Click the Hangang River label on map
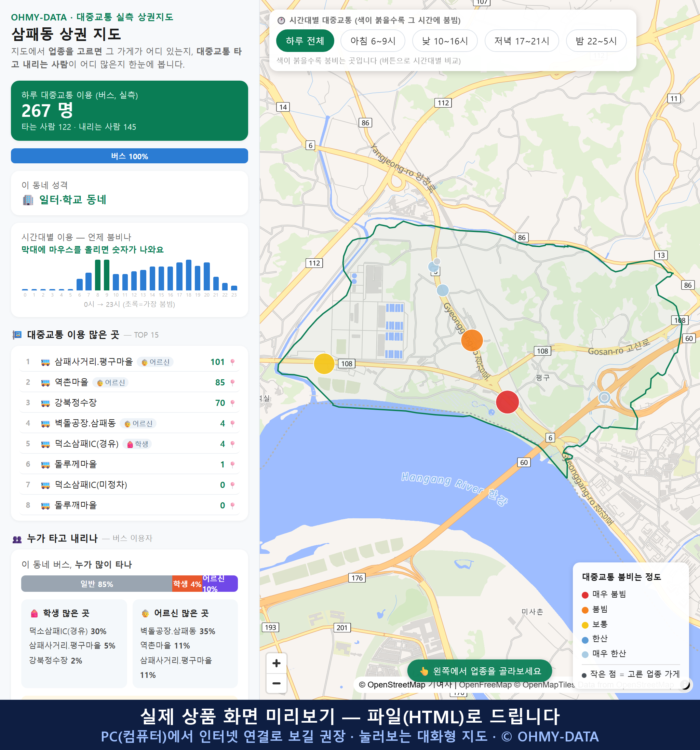Viewport: 700px width, 750px height. [455, 488]
